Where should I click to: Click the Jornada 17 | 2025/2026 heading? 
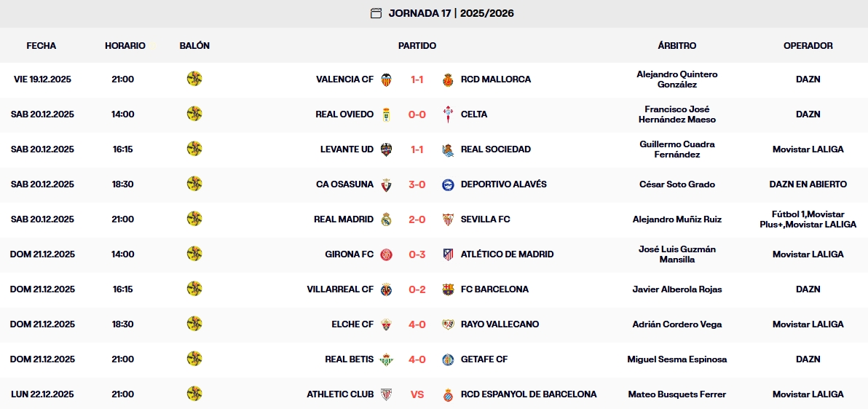click(451, 13)
